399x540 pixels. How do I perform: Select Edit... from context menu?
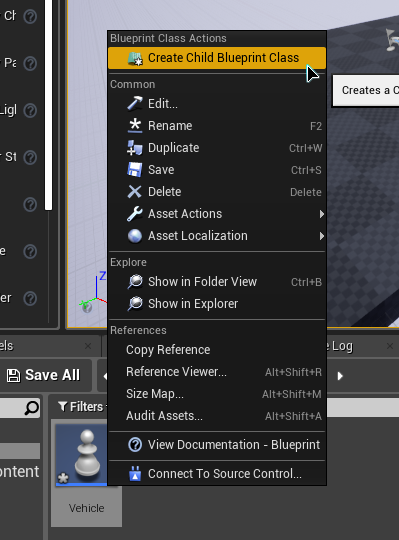pos(217,104)
